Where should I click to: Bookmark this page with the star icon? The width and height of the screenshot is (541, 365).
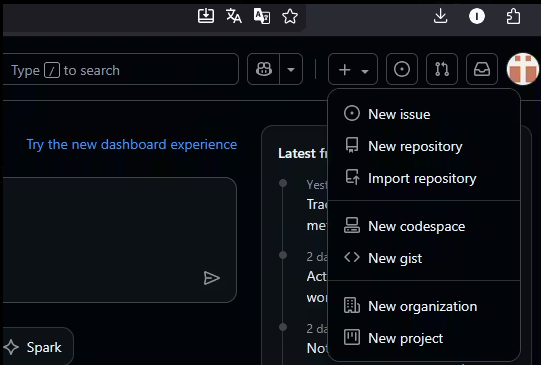click(290, 16)
